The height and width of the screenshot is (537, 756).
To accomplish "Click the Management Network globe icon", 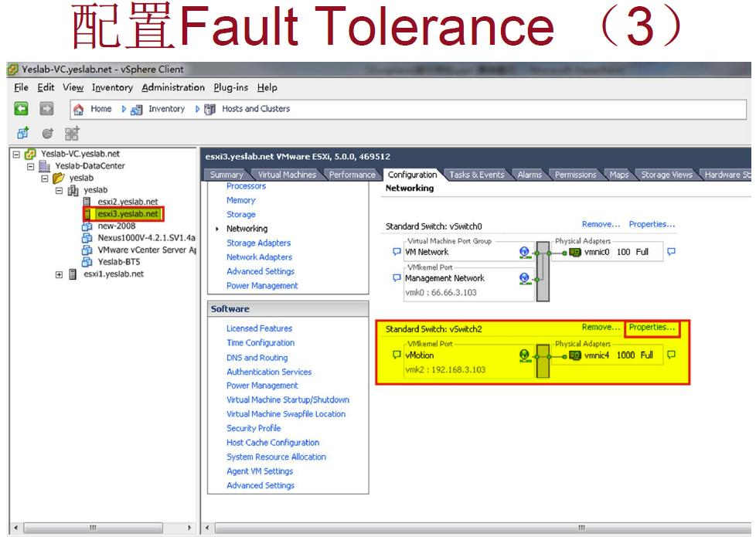I will [525, 278].
